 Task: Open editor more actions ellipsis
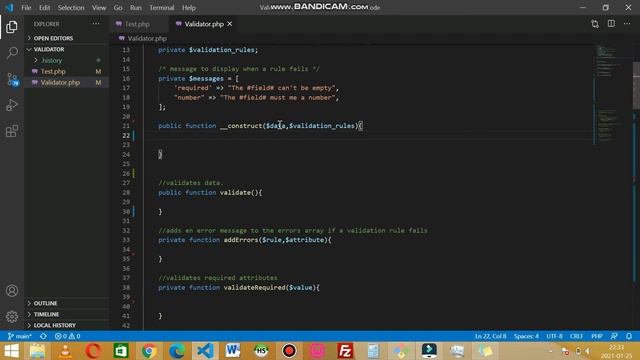627,24
